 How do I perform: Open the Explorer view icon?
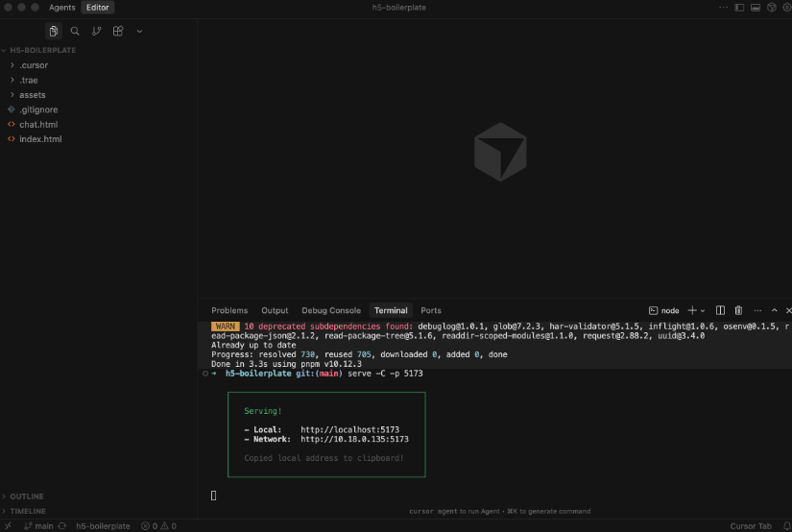(54, 31)
